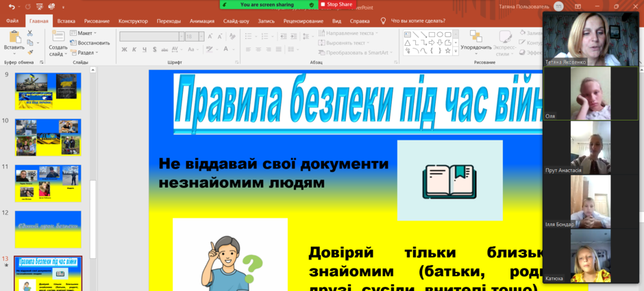Select the triangle shape in shapes gallery

pos(408,42)
